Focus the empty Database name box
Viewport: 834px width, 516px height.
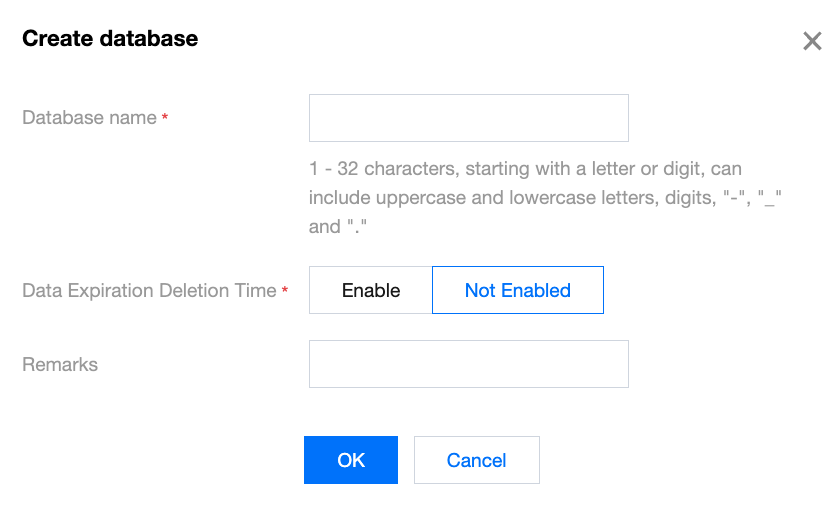click(x=468, y=118)
